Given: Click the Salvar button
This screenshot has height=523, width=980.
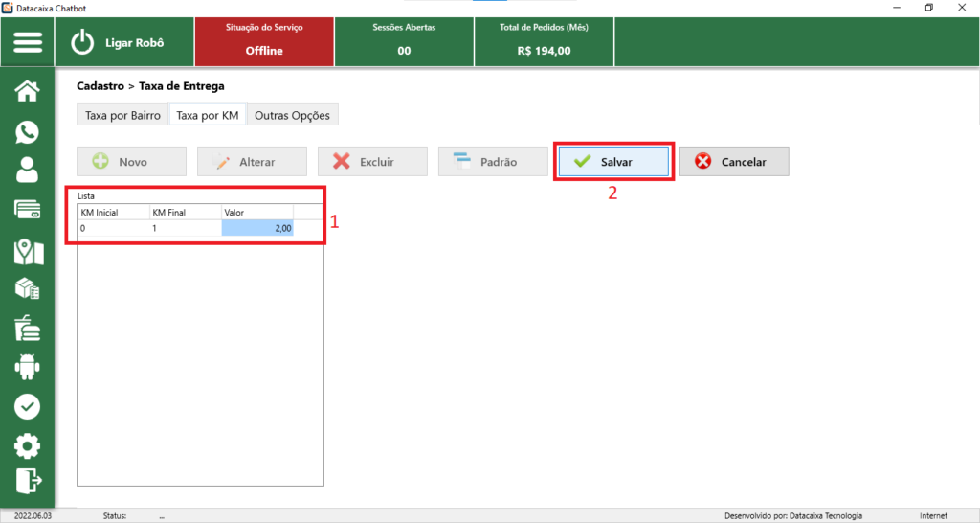Looking at the screenshot, I should [613, 162].
